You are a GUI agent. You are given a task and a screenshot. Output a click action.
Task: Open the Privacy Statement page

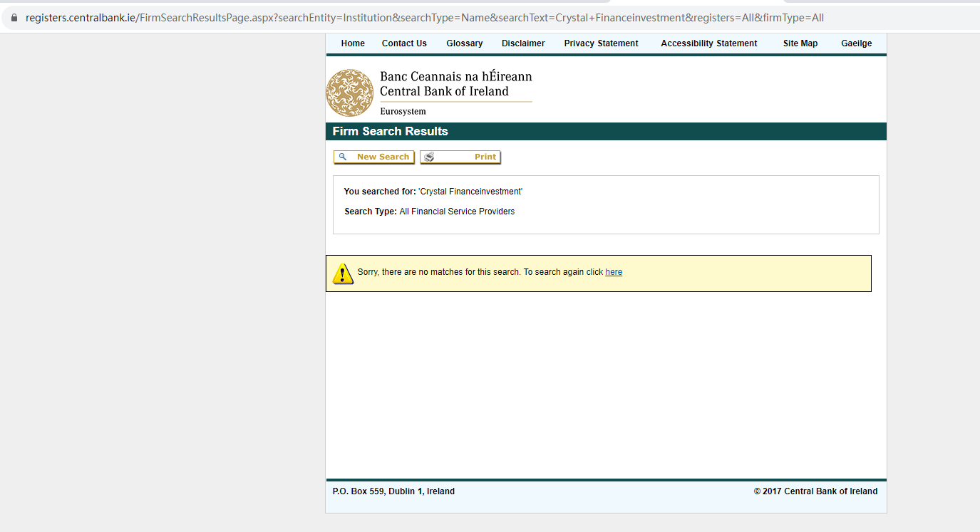(601, 43)
